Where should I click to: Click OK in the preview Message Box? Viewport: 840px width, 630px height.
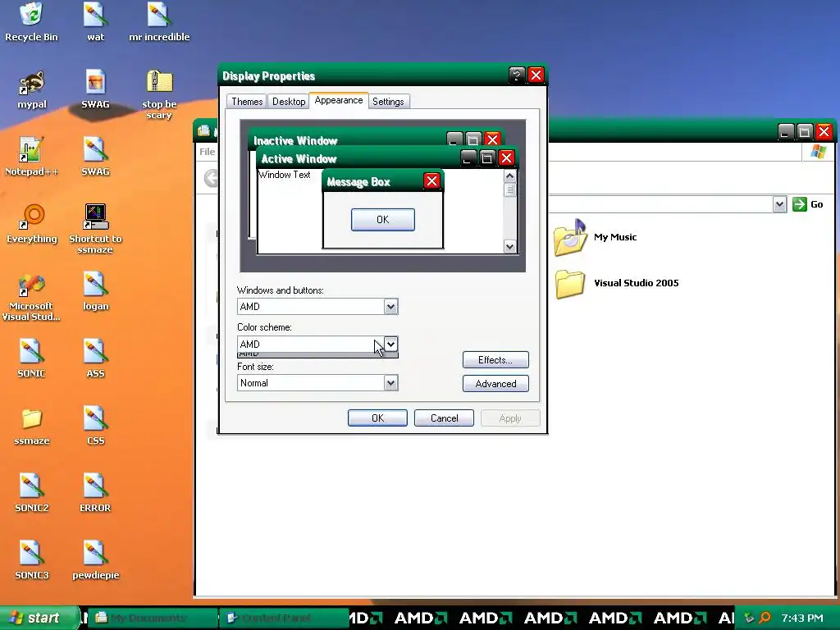[383, 220]
